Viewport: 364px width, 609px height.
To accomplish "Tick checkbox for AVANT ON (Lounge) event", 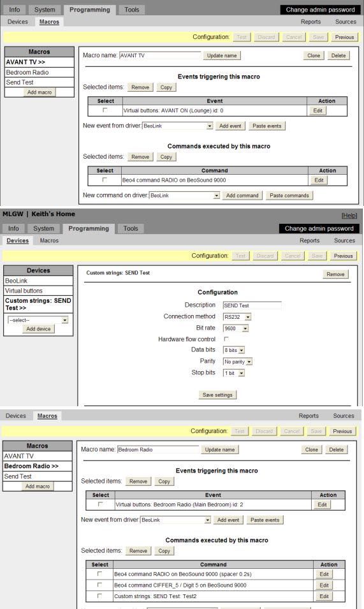I will tap(105, 110).
